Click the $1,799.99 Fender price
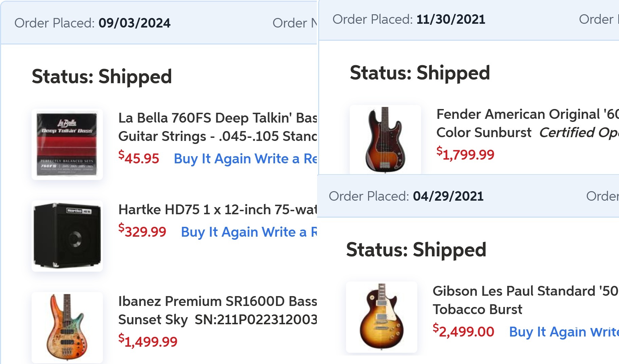The height and width of the screenshot is (364, 619). tap(465, 155)
